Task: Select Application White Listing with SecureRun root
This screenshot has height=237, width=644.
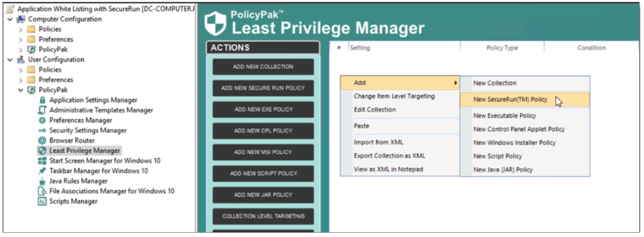Action: [x=105, y=9]
